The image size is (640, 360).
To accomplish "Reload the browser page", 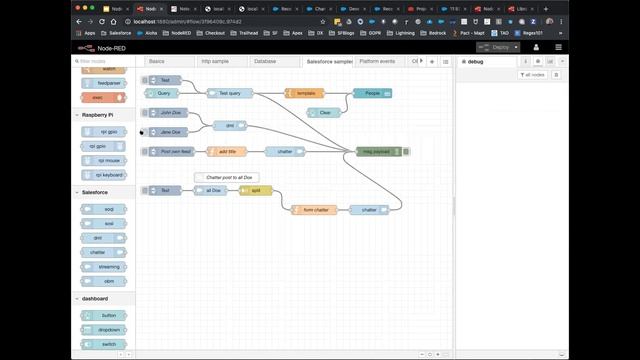I will tap(102, 22).
